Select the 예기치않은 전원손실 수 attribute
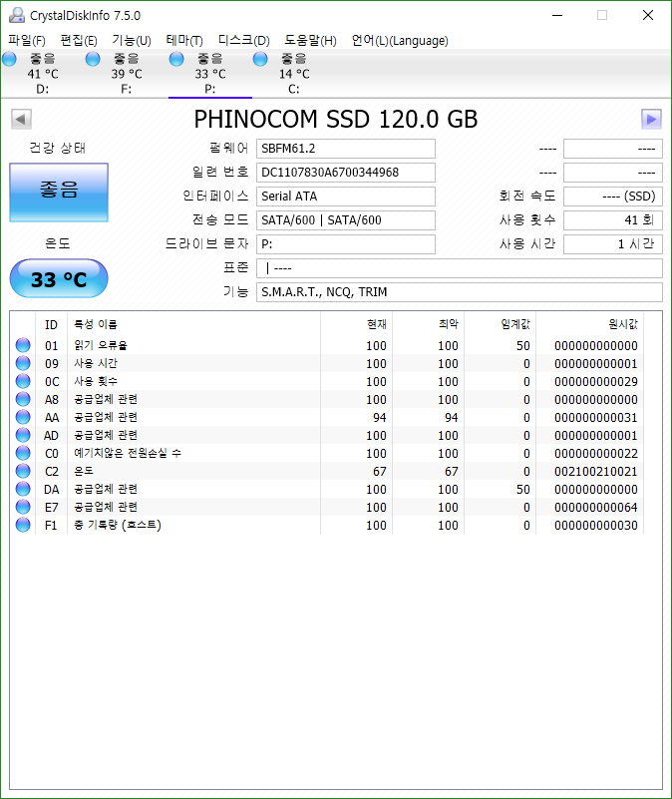The width and height of the screenshot is (672, 799). coord(128,453)
